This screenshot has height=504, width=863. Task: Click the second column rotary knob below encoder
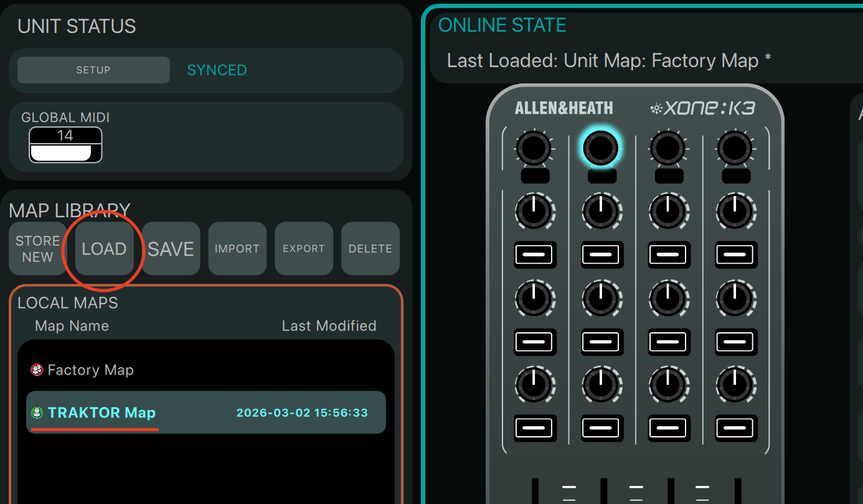click(601, 212)
